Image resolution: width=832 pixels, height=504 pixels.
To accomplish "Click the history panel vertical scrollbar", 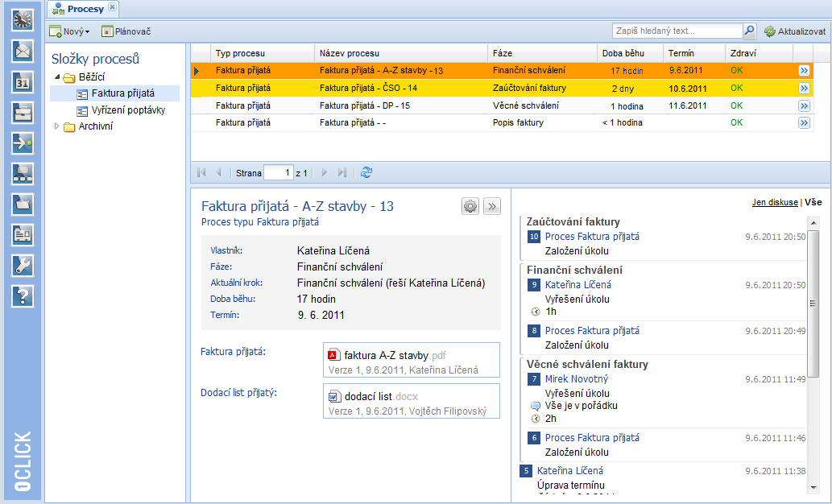I will 813,306.
